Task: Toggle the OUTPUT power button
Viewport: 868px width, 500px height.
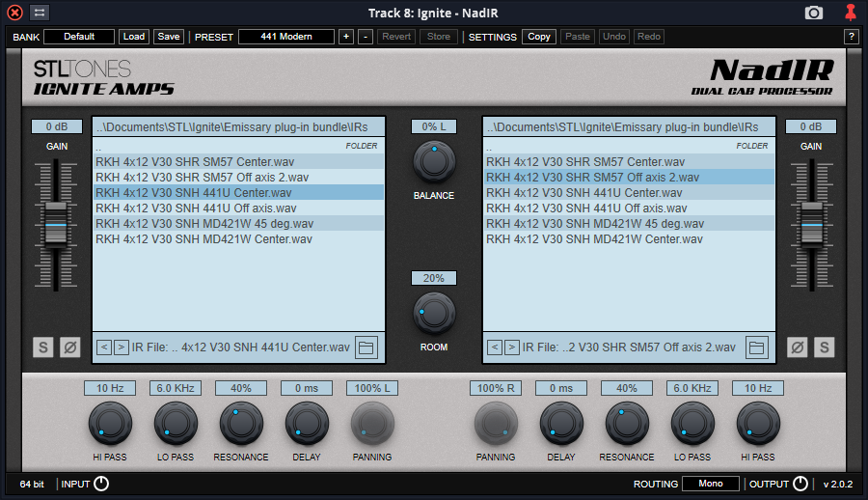Action: point(800,484)
